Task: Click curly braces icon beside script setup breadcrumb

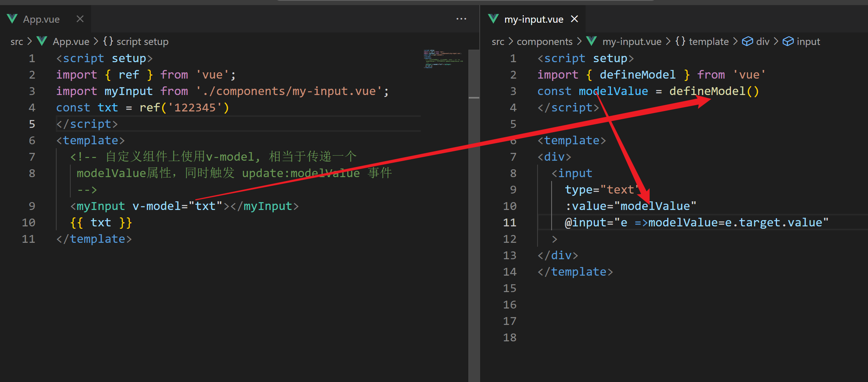Action: pos(108,41)
